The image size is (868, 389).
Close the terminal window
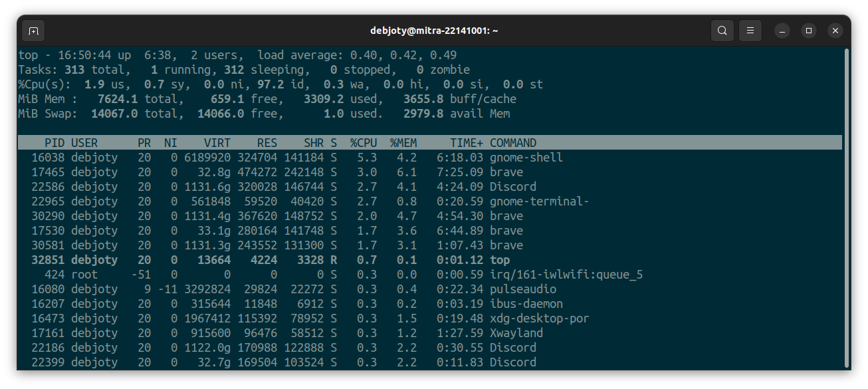tap(835, 31)
